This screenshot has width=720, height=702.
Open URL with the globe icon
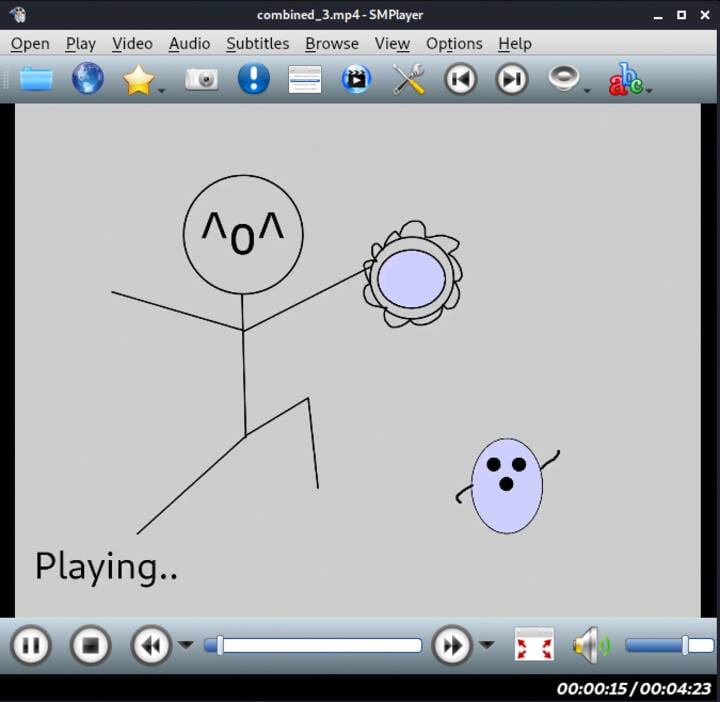click(88, 79)
